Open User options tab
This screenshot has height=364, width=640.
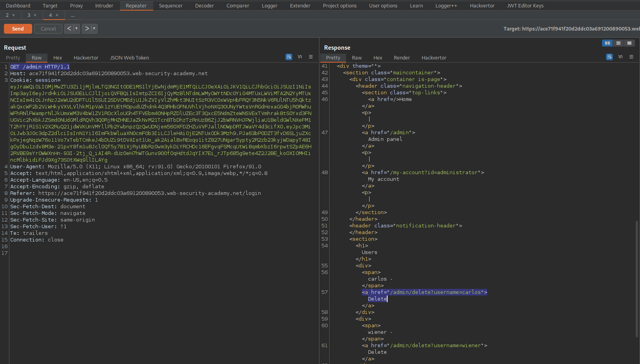click(x=383, y=5)
